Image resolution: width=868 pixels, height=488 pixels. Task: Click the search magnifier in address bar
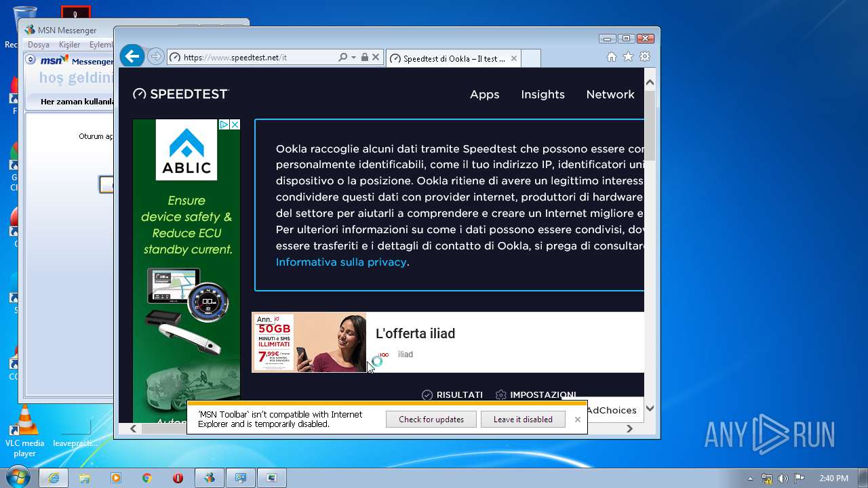tap(343, 58)
